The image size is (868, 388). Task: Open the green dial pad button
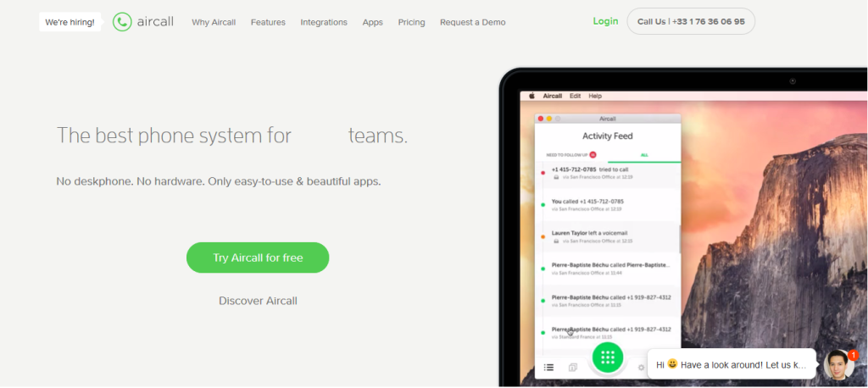[608, 358]
